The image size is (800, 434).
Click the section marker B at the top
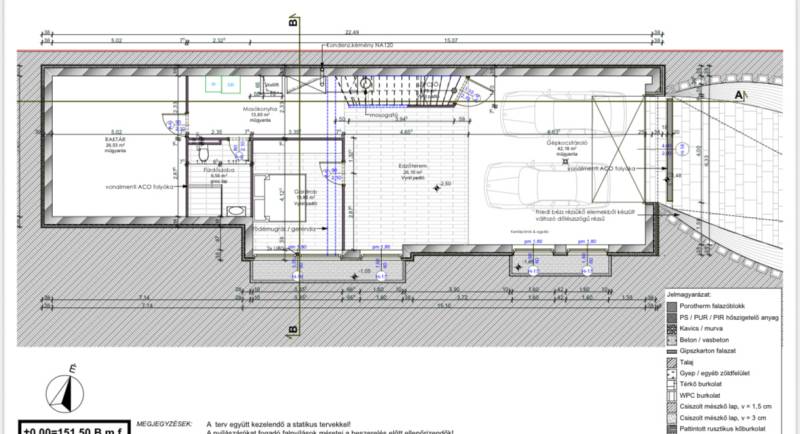[292, 18]
